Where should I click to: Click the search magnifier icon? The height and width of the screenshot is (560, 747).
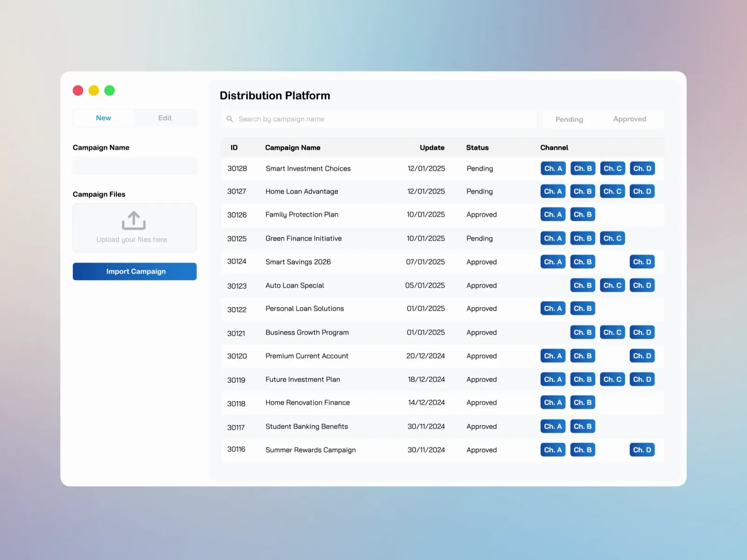tap(230, 119)
